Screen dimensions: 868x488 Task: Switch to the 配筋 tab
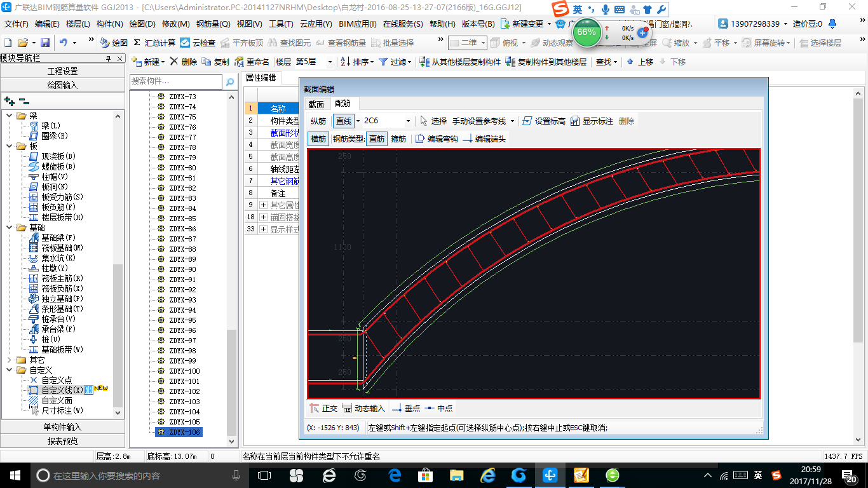(x=343, y=104)
